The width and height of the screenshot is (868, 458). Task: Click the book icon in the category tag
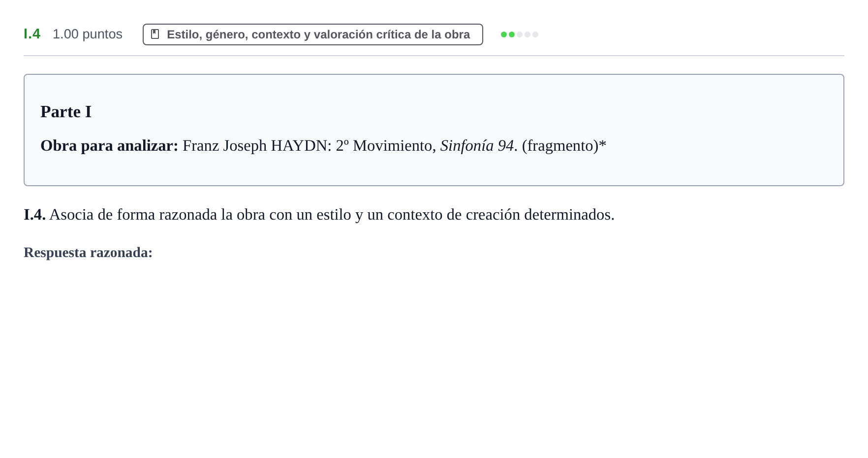[155, 34]
